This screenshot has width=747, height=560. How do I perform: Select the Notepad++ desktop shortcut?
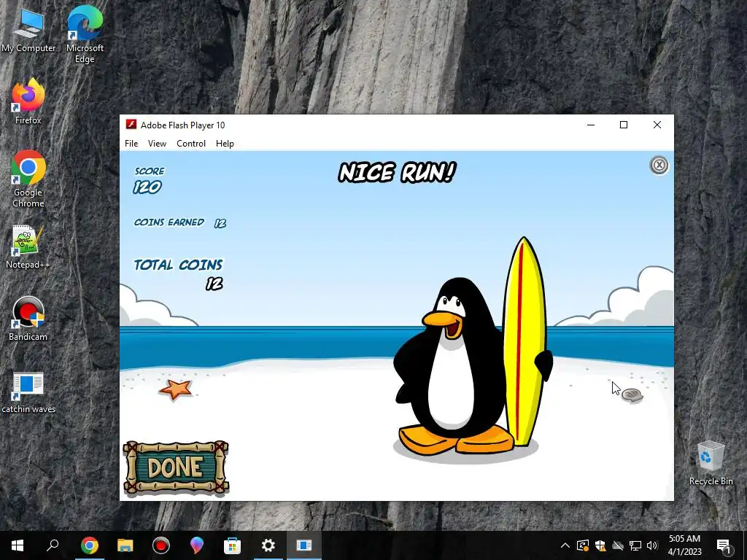(x=28, y=247)
